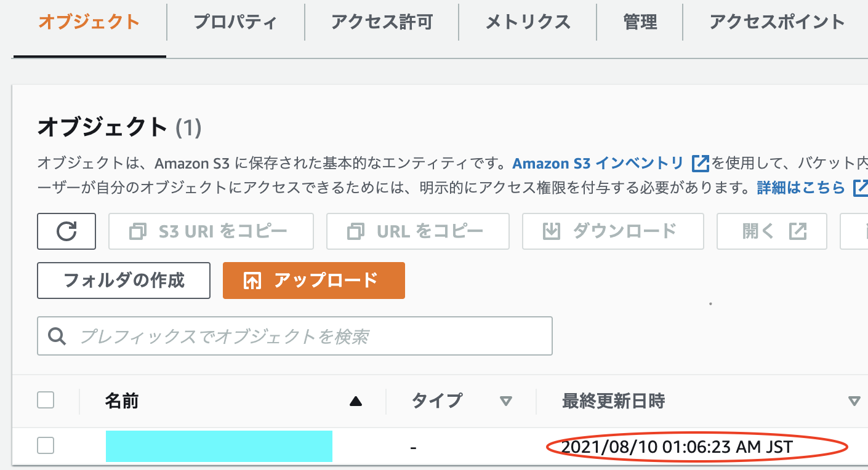Screen dimensions: 868x470
Task: Open the アクセス許可 tab
Action: pos(381,21)
